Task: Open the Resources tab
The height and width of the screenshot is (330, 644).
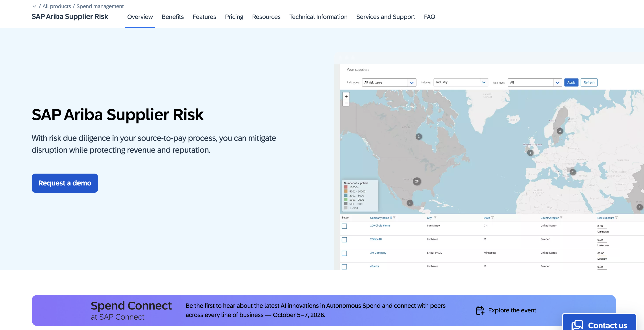Action: pos(266,17)
